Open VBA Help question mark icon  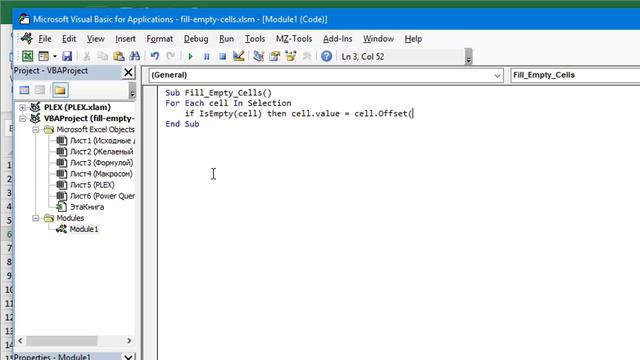point(327,56)
